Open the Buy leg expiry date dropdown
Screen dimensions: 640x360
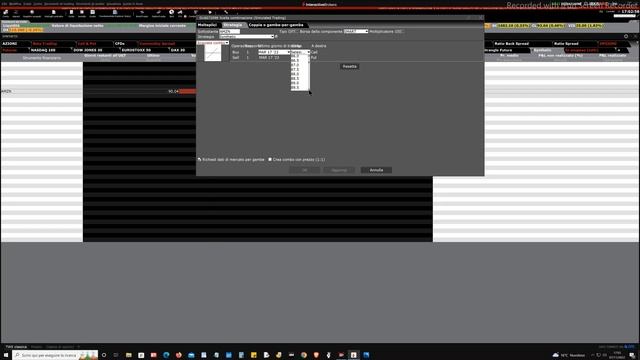(274, 52)
